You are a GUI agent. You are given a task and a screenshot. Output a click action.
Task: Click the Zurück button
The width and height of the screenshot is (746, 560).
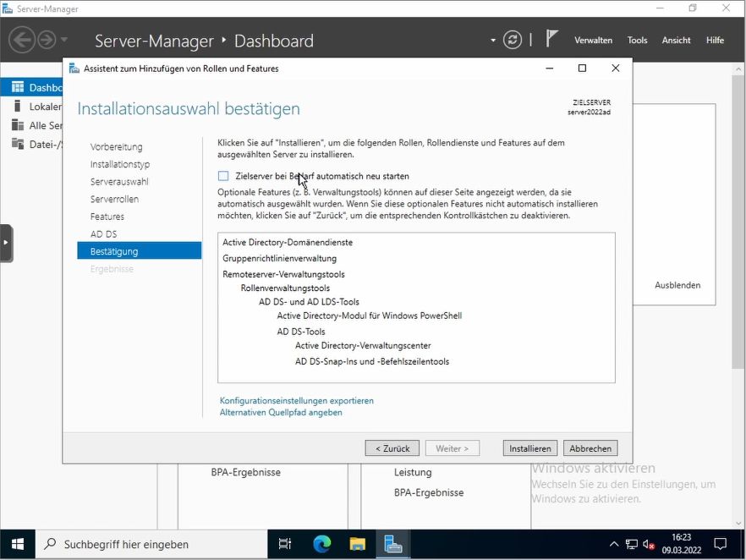(392, 448)
